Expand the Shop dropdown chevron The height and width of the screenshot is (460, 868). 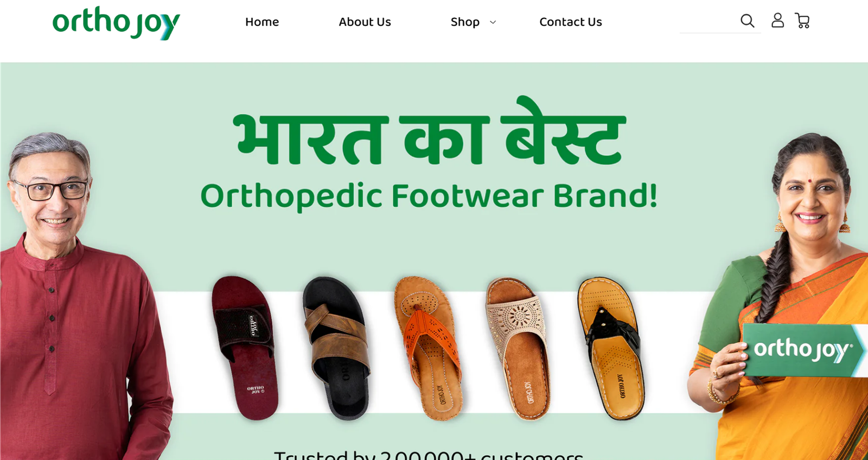(493, 22)
